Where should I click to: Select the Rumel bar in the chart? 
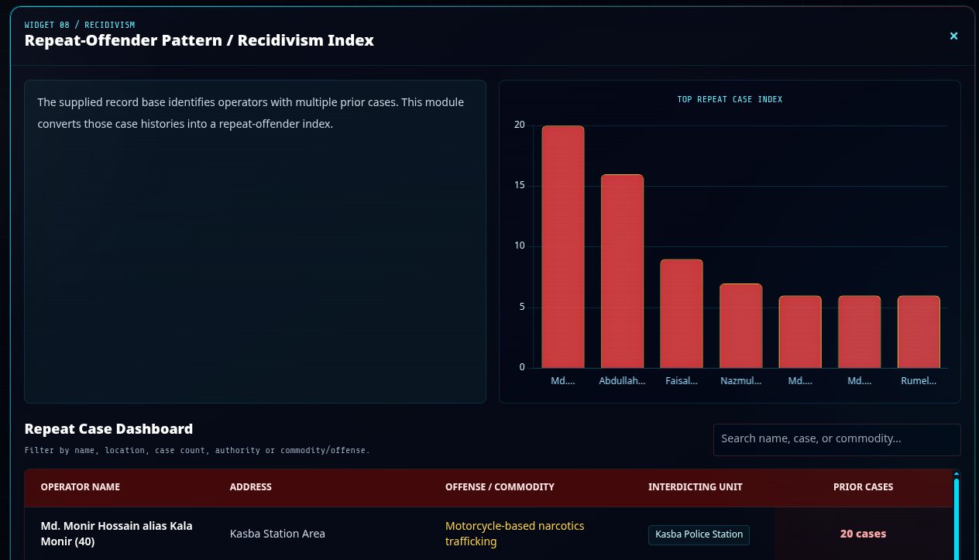(x=919, y=332)
